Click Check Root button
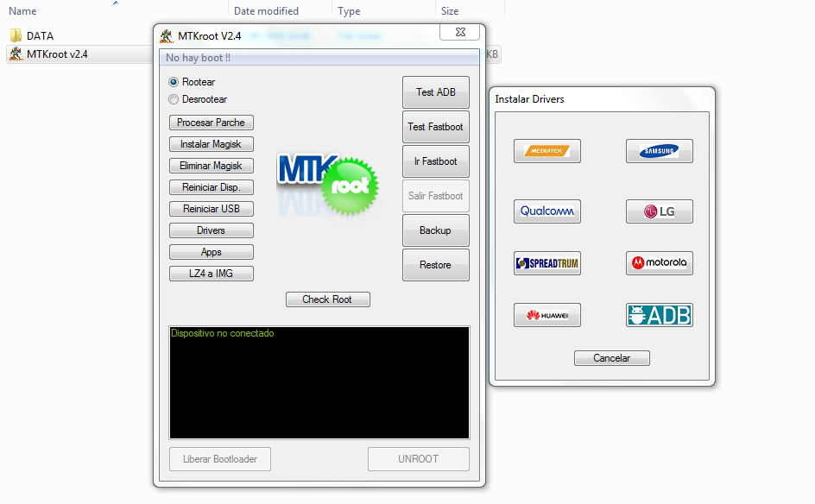The width and height of the screenshot is (815, 504). (x=327, y=299)
